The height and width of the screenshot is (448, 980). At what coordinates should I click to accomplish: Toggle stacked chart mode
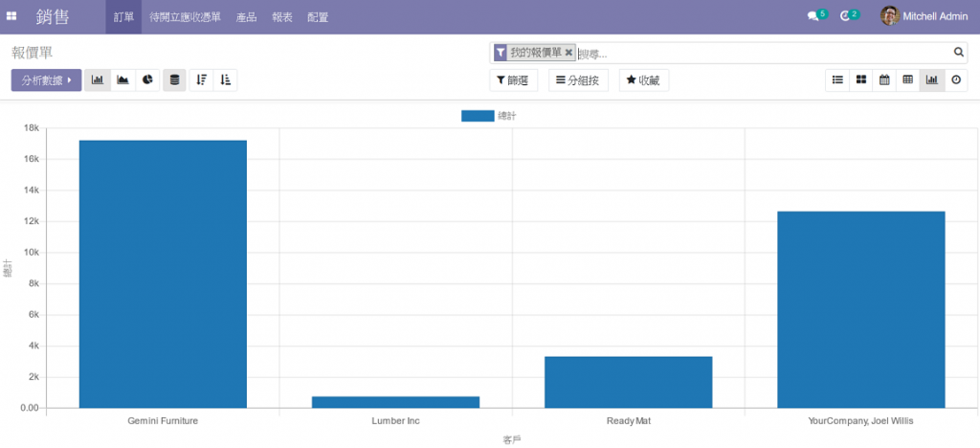click(174, 80)
